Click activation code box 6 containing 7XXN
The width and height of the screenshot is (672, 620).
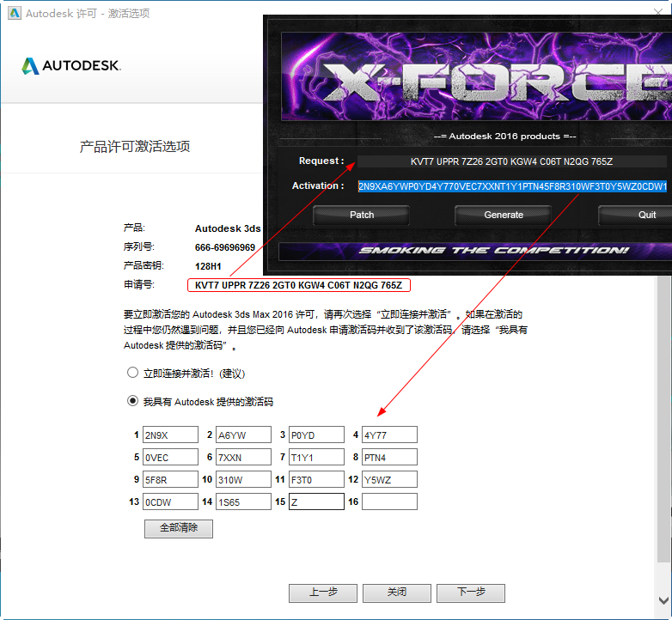coord(243,457)
